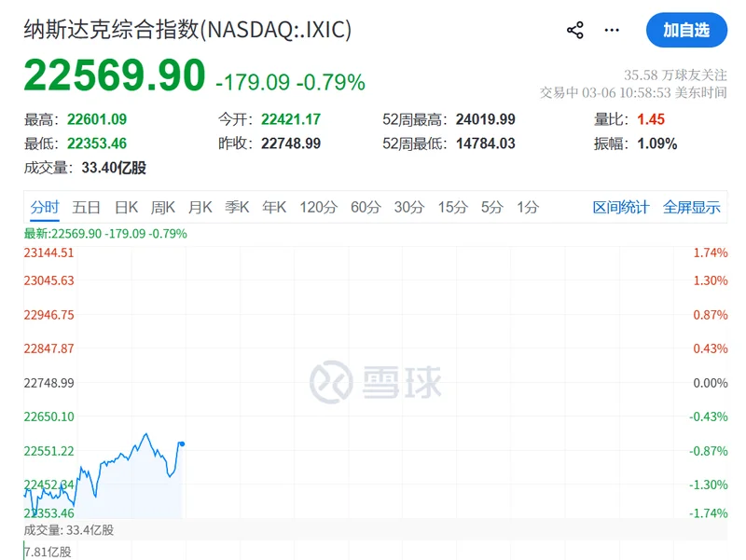Open the 周K chart view
Screen dimensions: 746x560
(x=163, y=207)
